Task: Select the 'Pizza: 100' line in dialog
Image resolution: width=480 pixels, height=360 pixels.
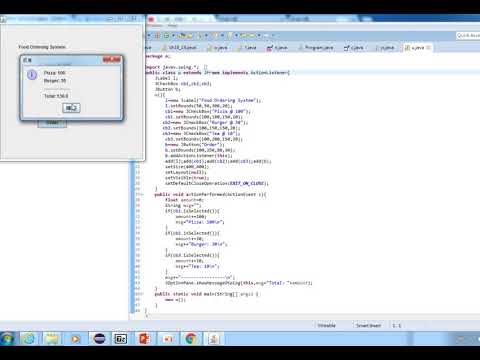Action: [55, 73]
